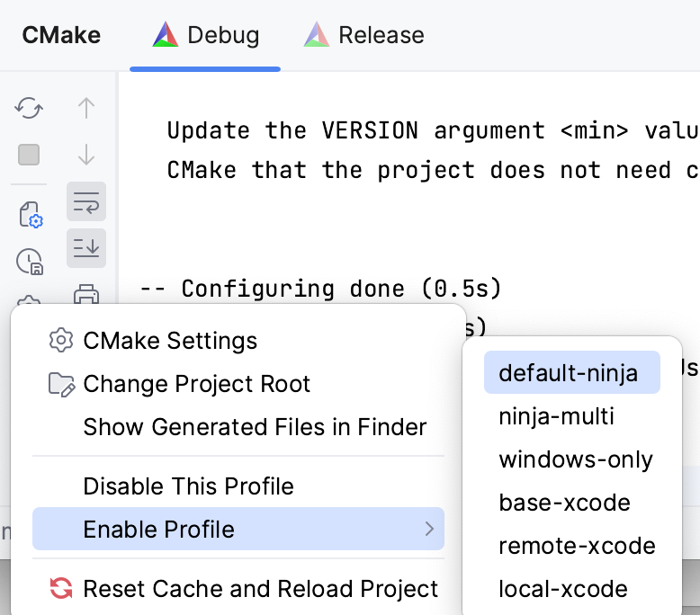Viewport: 700px width, 615px height.
Task: Click the 'Configuring done (0.5s)' output line
Action: (321, 289)
